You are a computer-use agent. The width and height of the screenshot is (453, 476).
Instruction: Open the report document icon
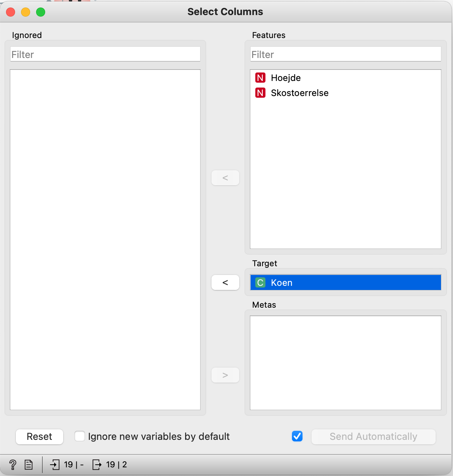29,465
